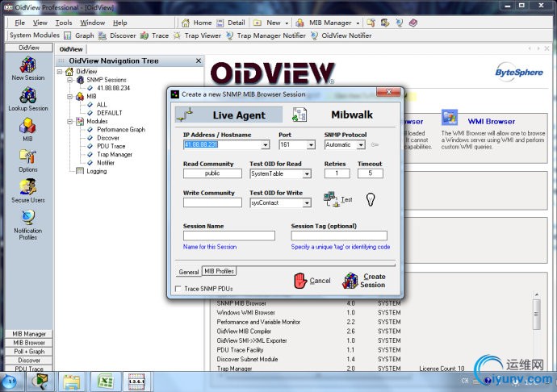Click the Retries value field
The height and width of the screenshot is (392, 557).
click(337, 173)
